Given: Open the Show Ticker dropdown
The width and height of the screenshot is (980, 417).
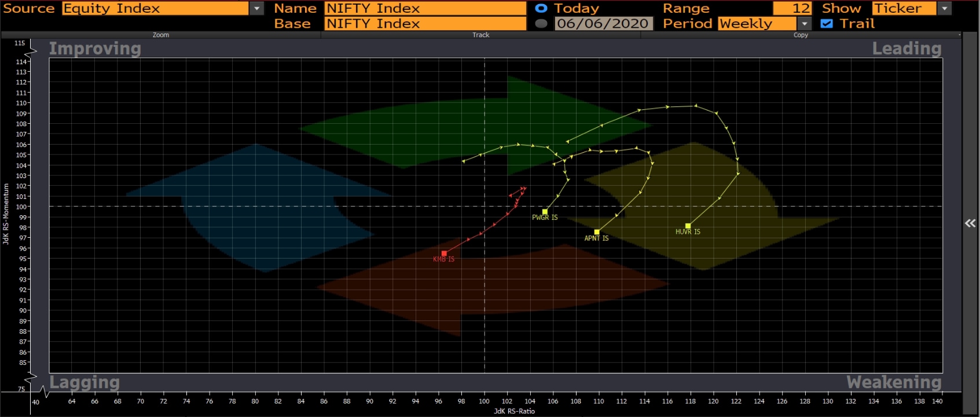Looking at the screenshot, I should 944,9.
